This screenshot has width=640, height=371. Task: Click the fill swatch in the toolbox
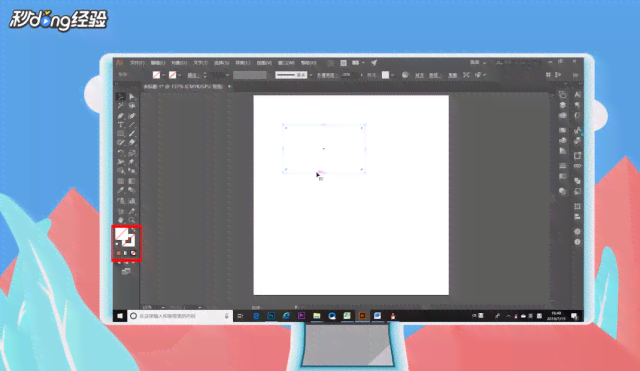(121, 234)
